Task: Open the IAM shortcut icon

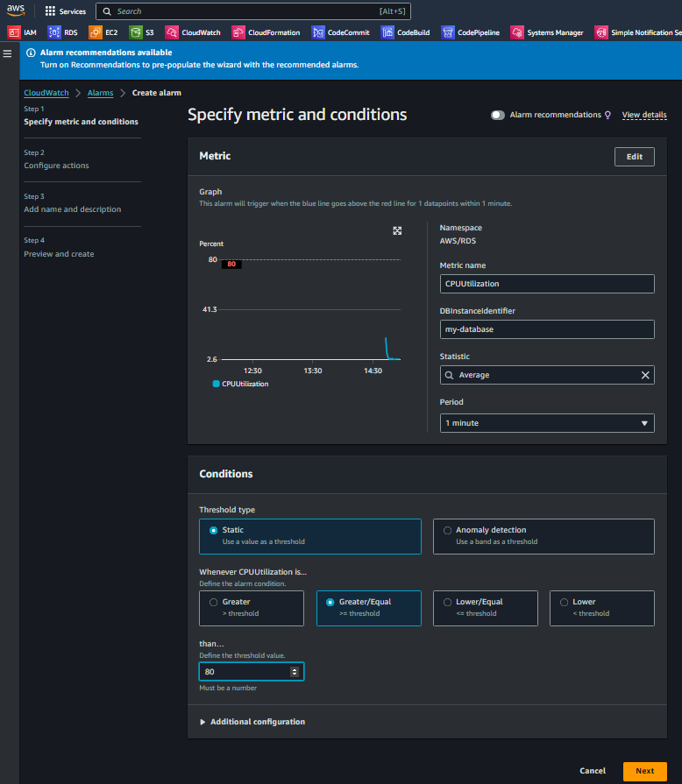Action: (14, 32)
